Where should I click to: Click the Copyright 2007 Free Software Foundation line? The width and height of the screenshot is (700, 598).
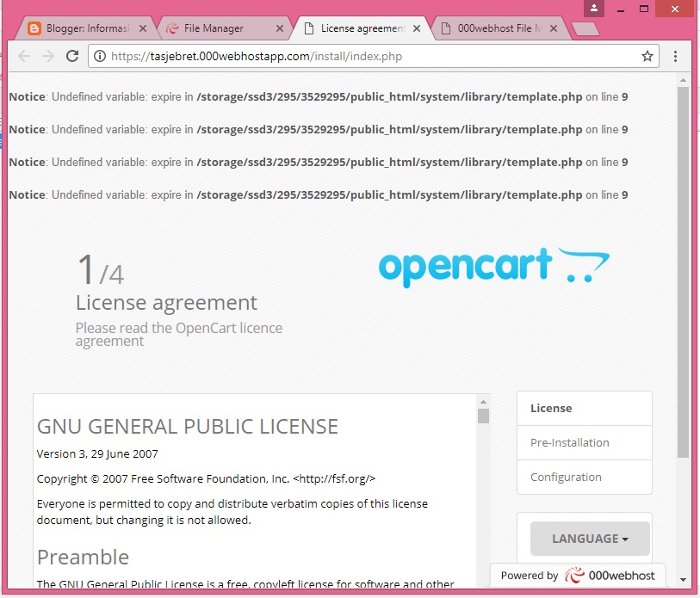pos(206,479)
